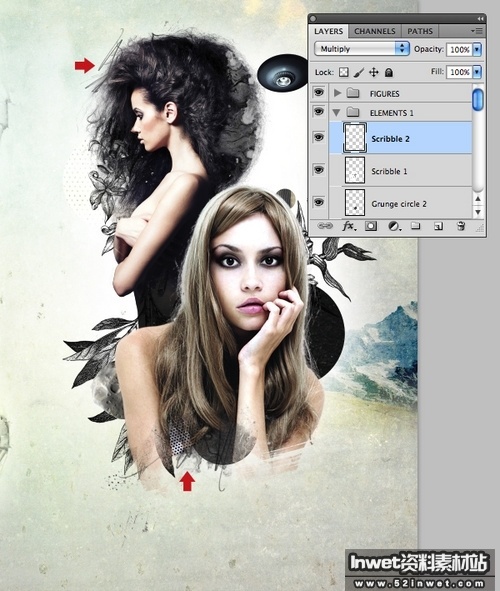
Task: Hide the FIGURES group visibility
Action: (x=319, y=92)
